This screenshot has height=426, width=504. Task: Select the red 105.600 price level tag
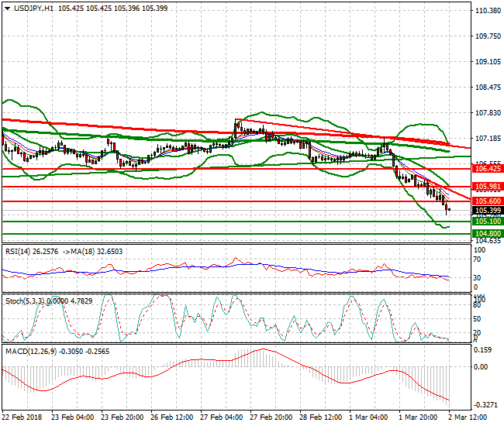[x=486, y=201]
